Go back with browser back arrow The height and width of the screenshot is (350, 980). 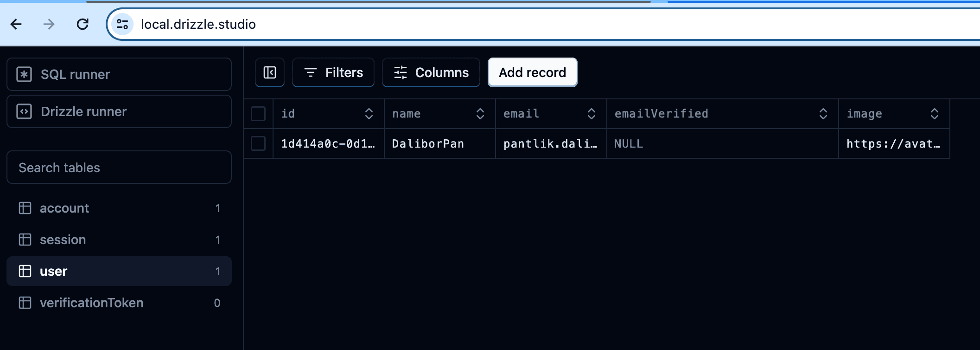[x=16, y=24]
